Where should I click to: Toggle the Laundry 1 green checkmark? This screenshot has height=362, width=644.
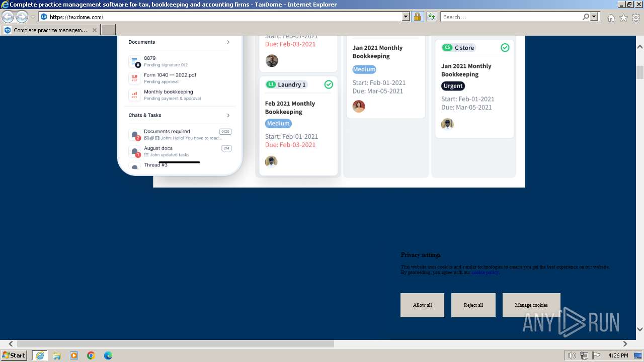(329, 84)
